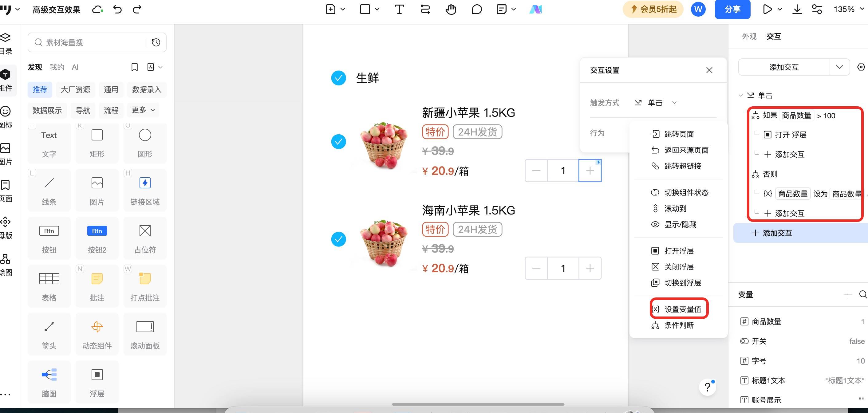Pick the 链接区域 hotspot component
The width and height of the screenshot is (868, 413).
[x=145, y=190]
